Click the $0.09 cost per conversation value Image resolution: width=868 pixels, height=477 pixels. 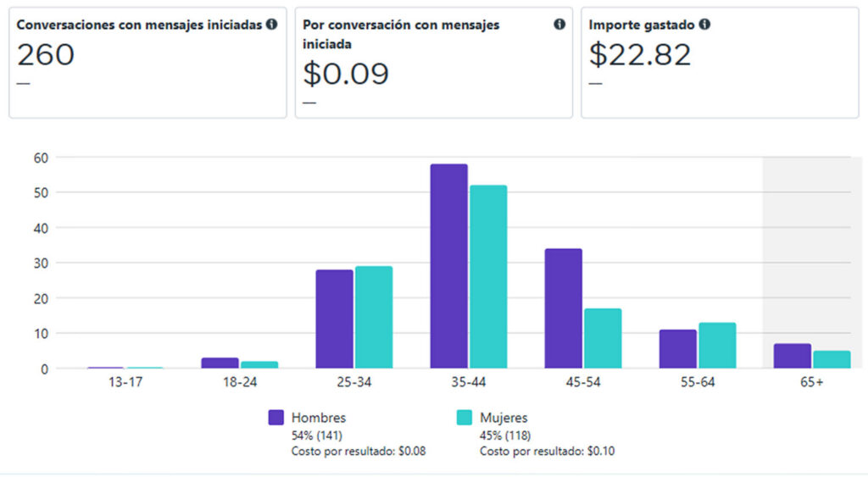346,75
